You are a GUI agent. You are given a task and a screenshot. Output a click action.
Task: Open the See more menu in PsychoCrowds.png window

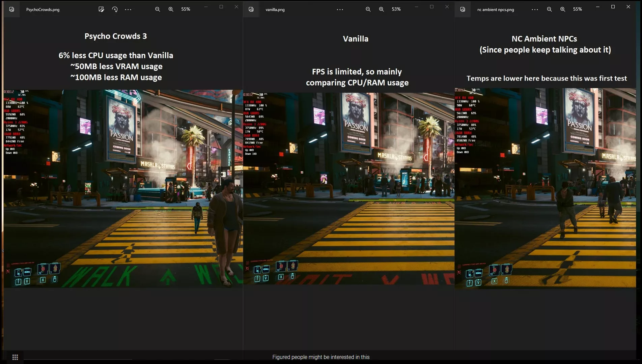click(x=128, y=9)
